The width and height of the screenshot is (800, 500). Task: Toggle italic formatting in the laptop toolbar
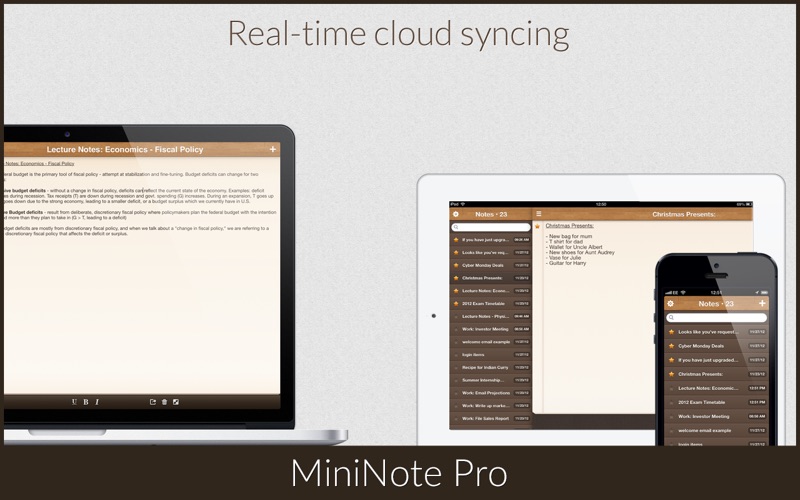97,402
